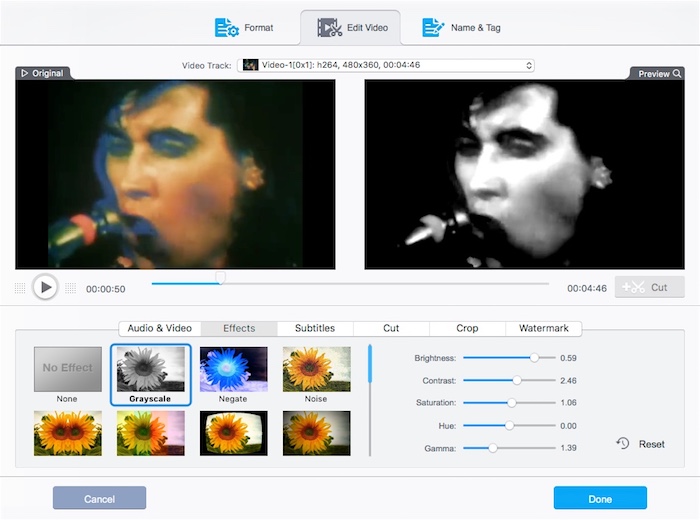Click the Contrast value 2.46

click(x=568, y=381)
